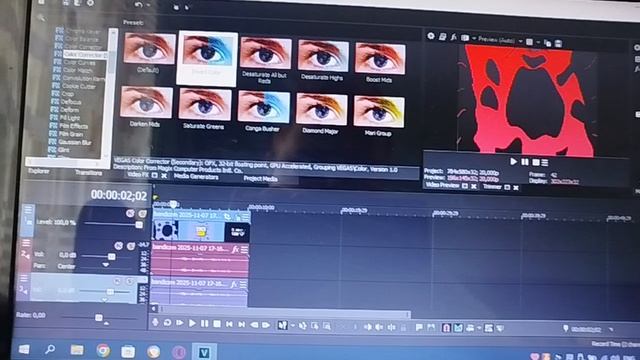Open the Windows Start menu
The image size is (640, 360).
24,349
